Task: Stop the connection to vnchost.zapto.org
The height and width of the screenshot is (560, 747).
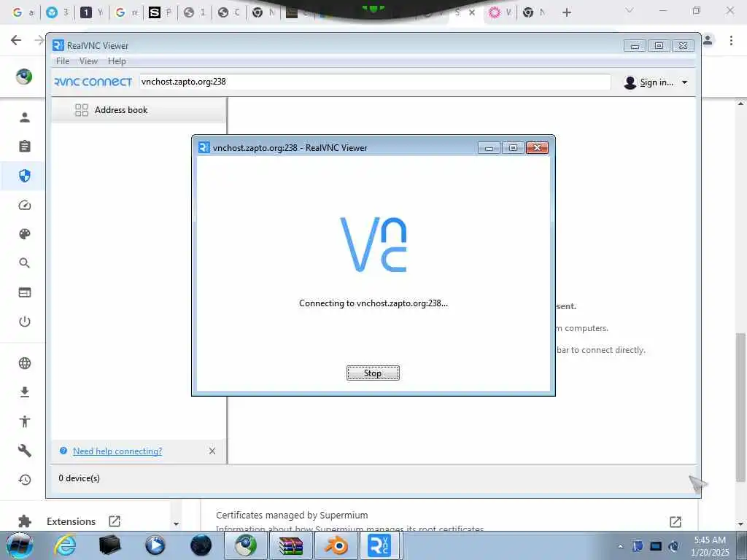Action: [x=373, y=373]
